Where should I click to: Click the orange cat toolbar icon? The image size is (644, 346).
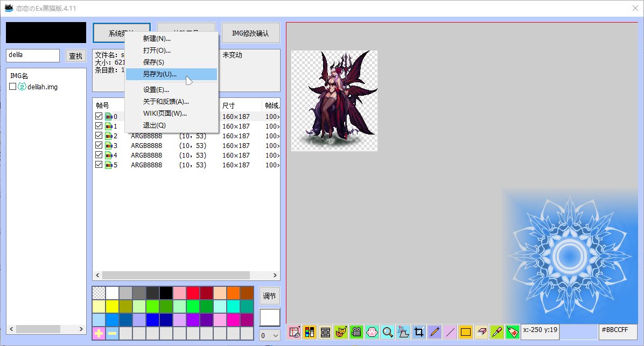tap(341, 332)
